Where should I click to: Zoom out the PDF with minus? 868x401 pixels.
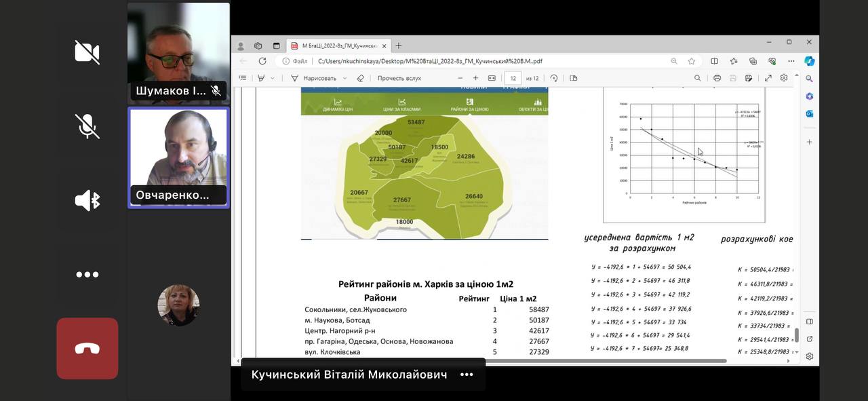[x=460, y=78]
